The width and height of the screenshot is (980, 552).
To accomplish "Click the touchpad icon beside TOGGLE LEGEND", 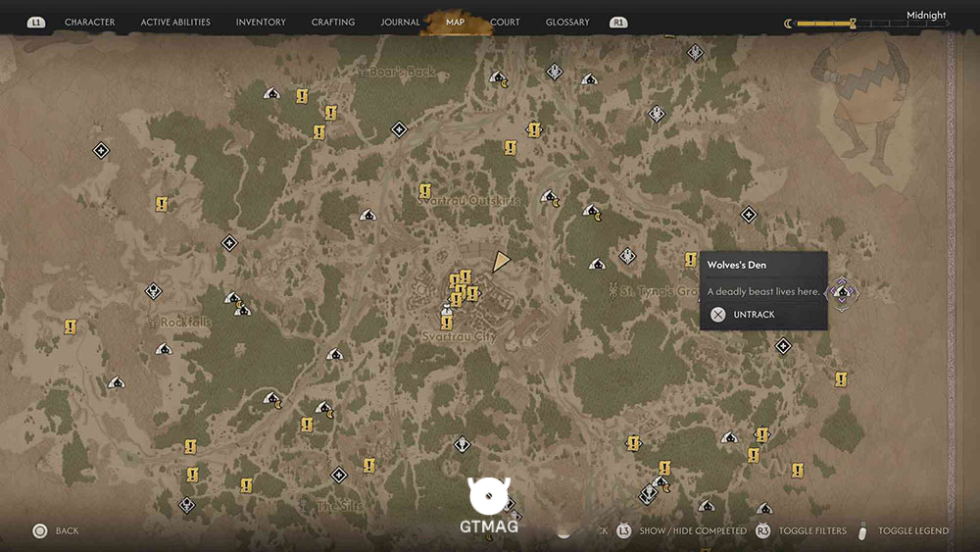I will (x=863, y=530).
